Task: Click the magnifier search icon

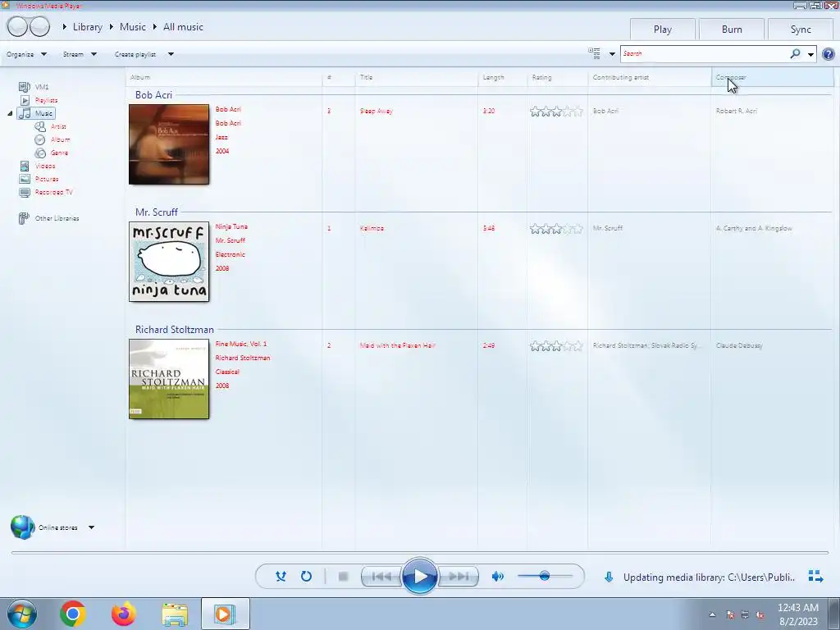Action: [x=796, y=53]
